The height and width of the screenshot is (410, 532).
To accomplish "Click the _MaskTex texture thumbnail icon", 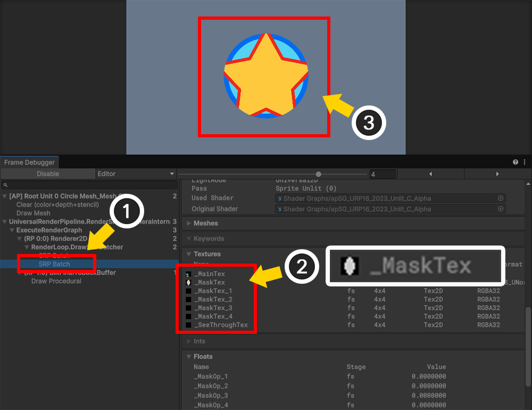I will pyautogui.click(x=188, y=283).
